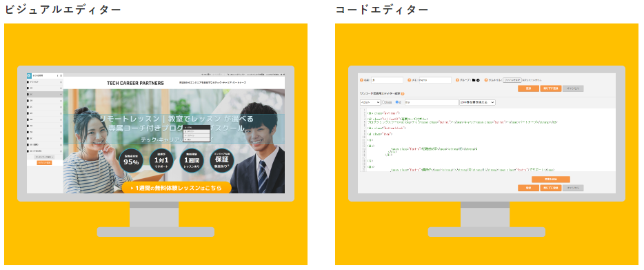
Task: Click the orange help icon beside the name field
Action: tap(361, 80)
